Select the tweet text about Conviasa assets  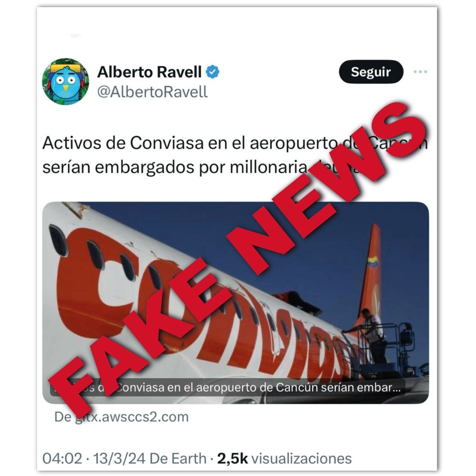tap(235, 155)
